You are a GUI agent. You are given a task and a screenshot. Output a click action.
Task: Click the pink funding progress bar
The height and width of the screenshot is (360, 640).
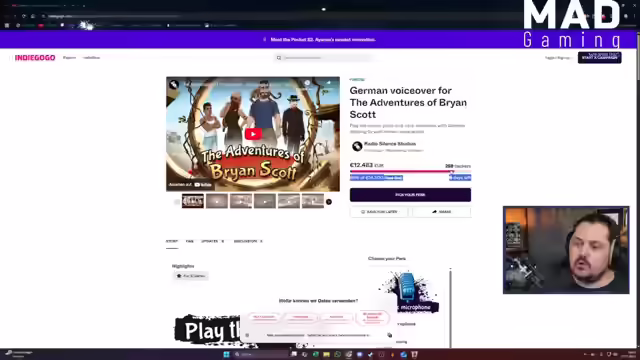(x=410, y=171)
